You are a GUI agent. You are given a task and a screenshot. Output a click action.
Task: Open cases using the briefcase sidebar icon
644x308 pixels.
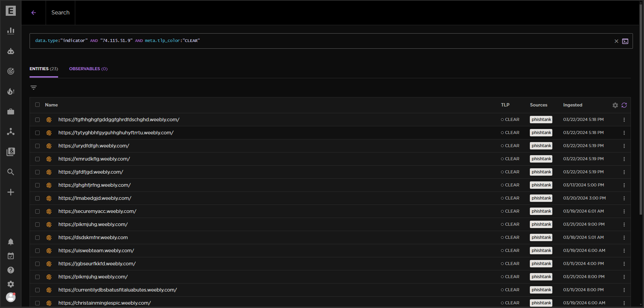click(x=11, y=112)
